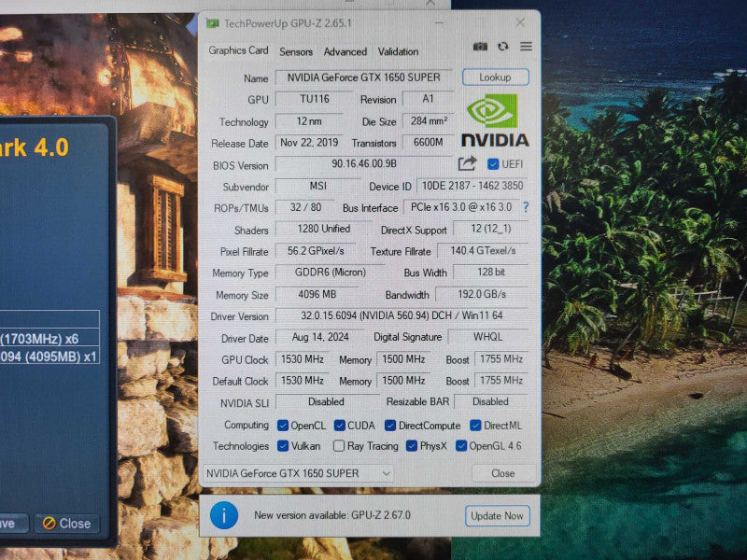Click the Update Now button

[497, 516]
